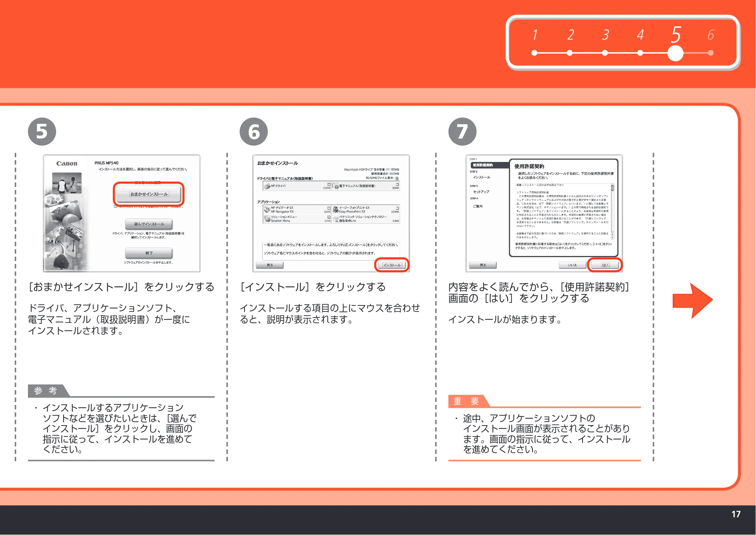Click 戻る in the おまかせインストール window
756x535 pixels.
(270, 265)
